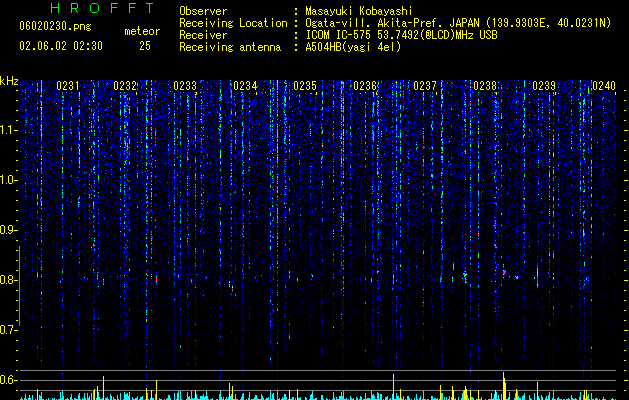Click the kHz axis unit label
This screenshot has width=629, height=400.
click(9, 81)
